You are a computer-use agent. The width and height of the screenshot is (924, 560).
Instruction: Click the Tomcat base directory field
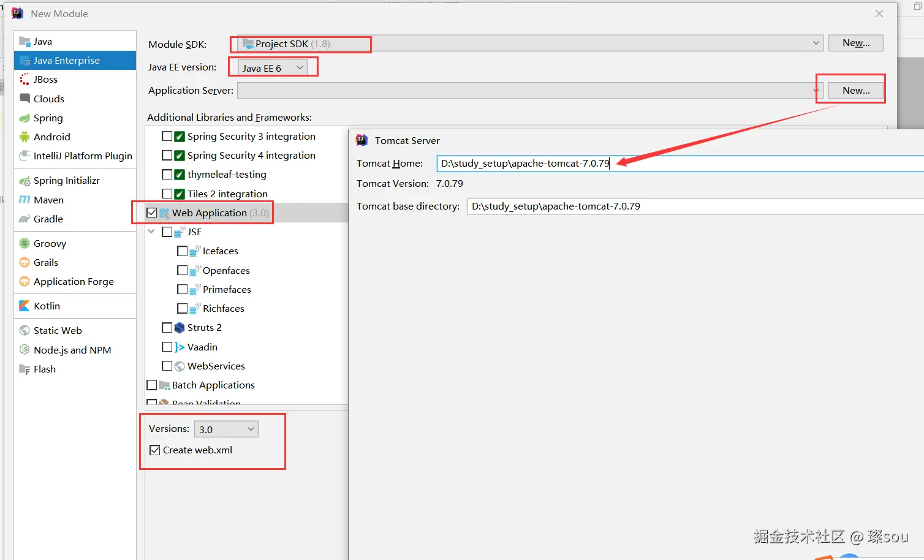pos(695,206)
